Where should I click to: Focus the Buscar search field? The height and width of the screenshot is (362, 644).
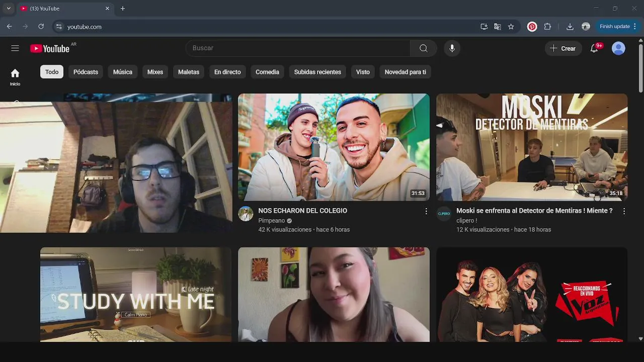coord(298,48)
